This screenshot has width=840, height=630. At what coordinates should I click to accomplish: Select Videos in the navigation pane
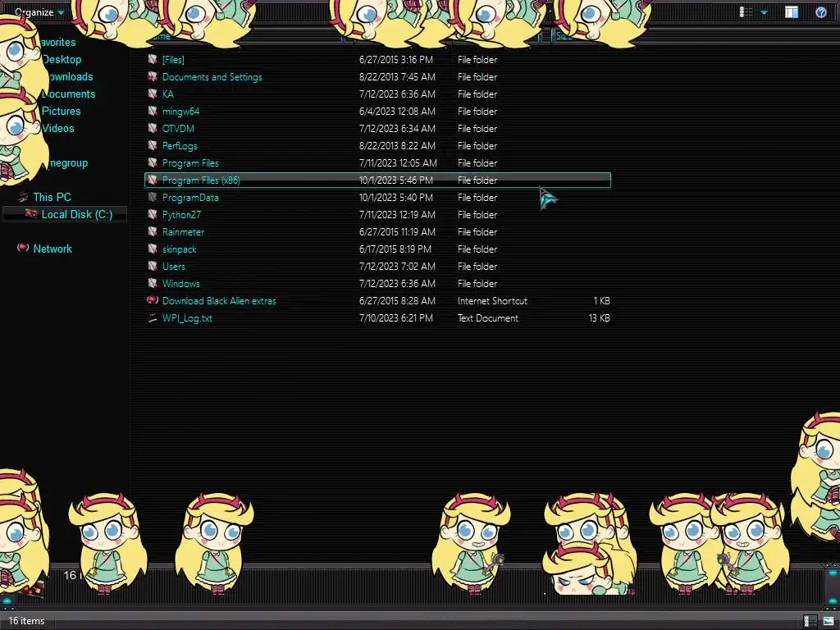58,128
